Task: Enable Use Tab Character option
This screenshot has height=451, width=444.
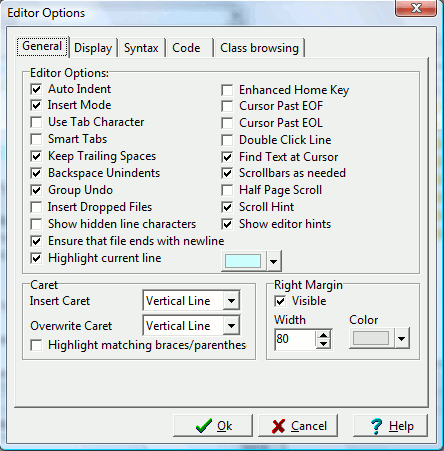Action: (x=36, y=122)
